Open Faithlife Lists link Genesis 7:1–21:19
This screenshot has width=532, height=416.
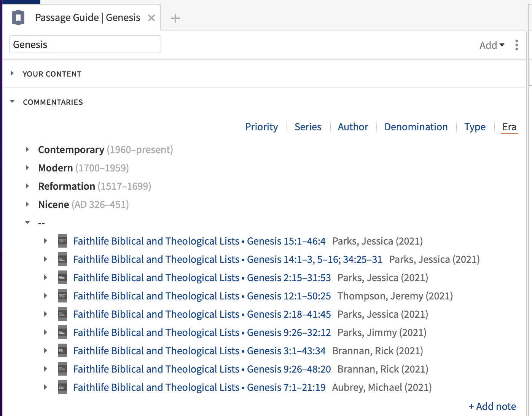[x=199, y=387]
